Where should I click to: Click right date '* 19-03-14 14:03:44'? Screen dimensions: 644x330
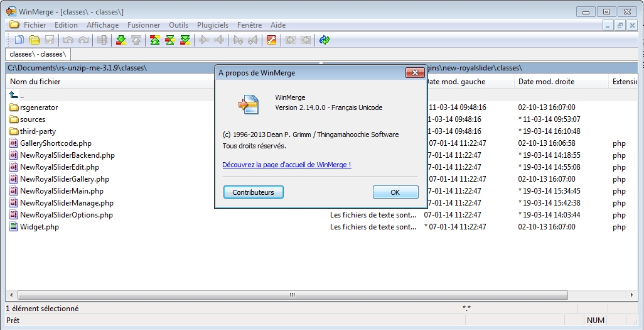click(x=549, y=215)
